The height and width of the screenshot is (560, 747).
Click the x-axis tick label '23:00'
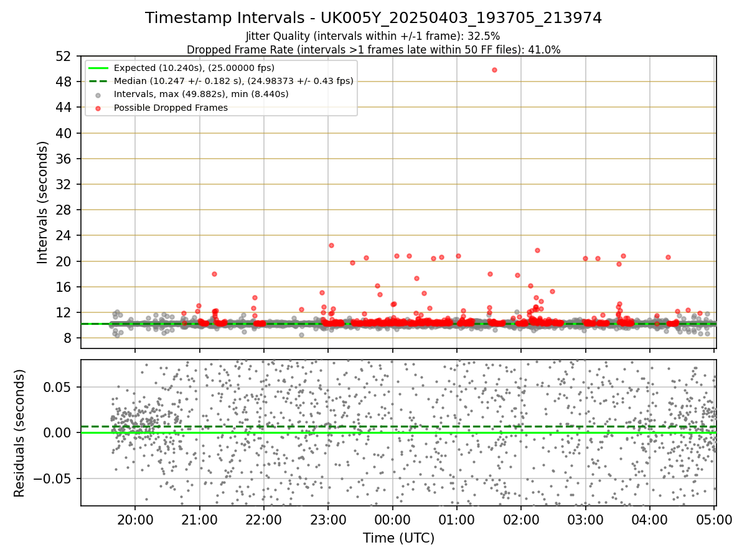(328, 520)
